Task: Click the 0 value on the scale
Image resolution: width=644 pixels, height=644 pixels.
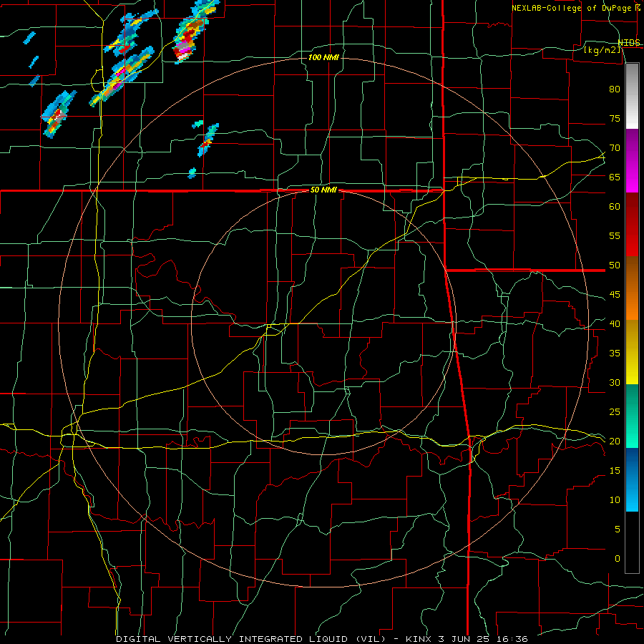Action: [x=618, y=559]
